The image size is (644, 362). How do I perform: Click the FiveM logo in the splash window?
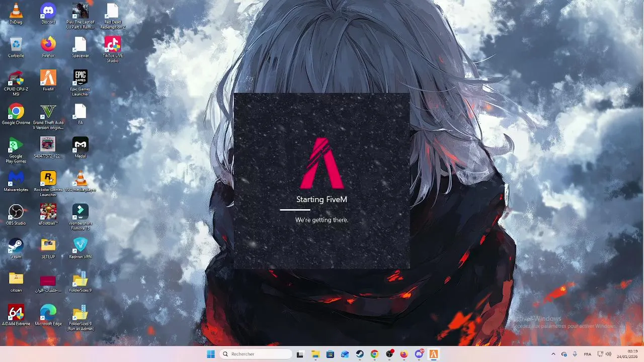pyautogui.click(x=322, y=163)
